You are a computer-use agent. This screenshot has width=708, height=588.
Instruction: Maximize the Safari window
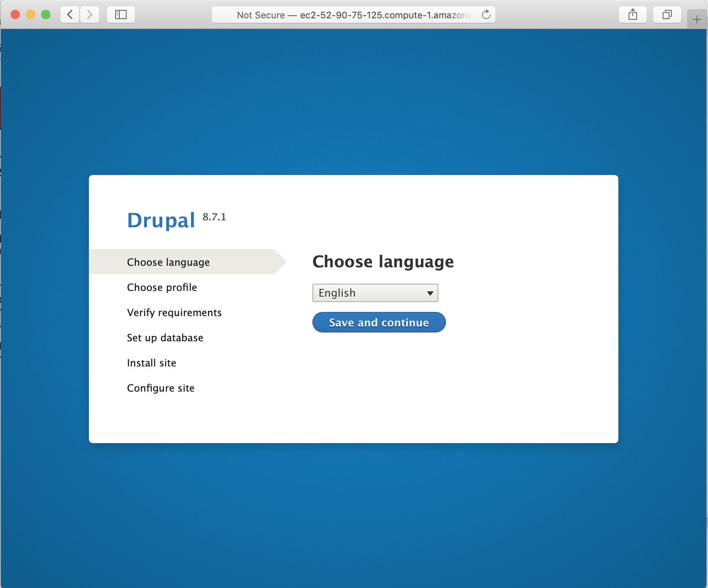point(46,15)
